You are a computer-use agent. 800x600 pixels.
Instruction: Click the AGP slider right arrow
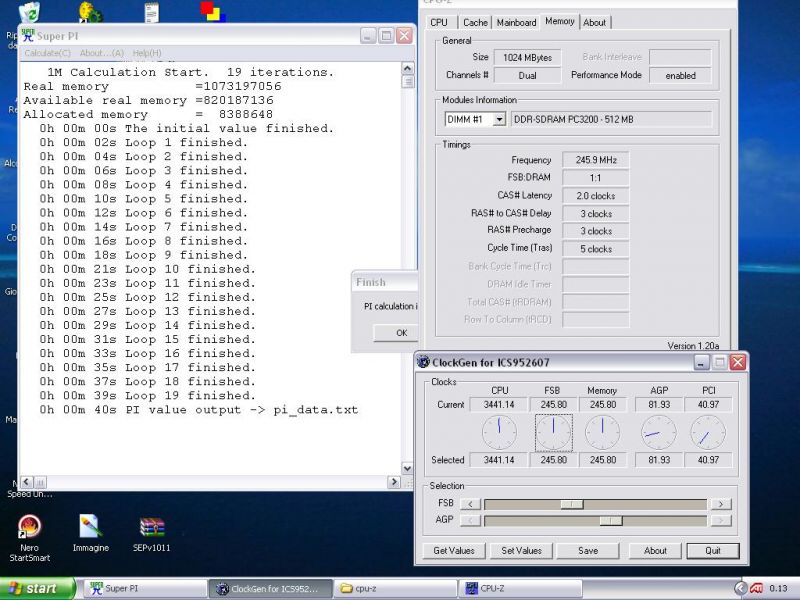pos(720,520)
